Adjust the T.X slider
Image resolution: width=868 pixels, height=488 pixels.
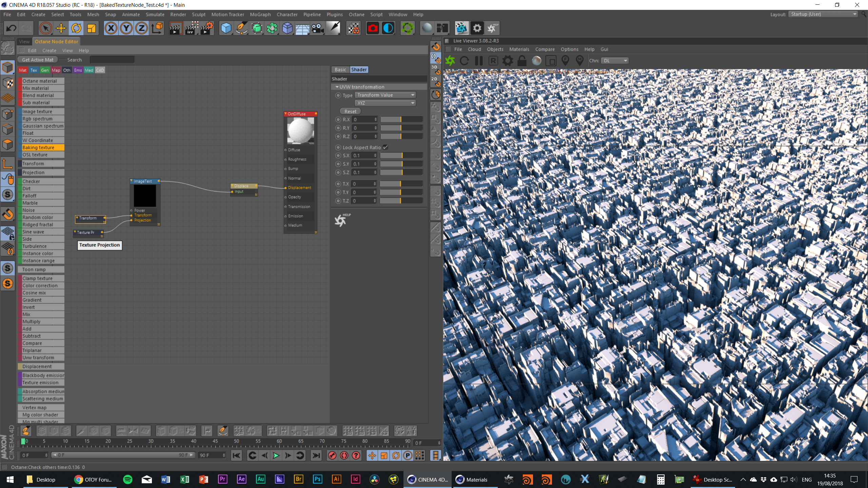point(401,184)
